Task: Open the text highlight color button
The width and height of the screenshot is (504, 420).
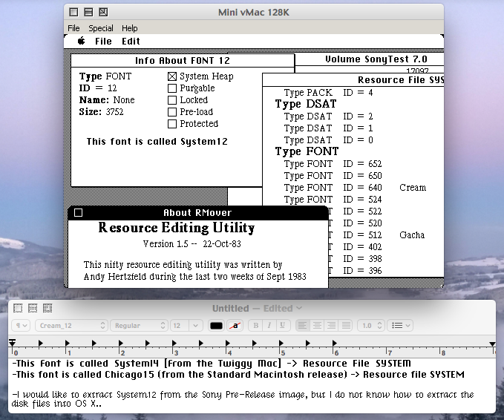Action: point(235,326)
